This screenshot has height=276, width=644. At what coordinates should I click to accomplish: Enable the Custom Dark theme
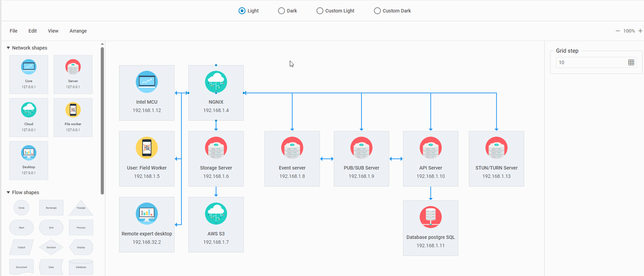pyautogui.click(x=377, y=11)
